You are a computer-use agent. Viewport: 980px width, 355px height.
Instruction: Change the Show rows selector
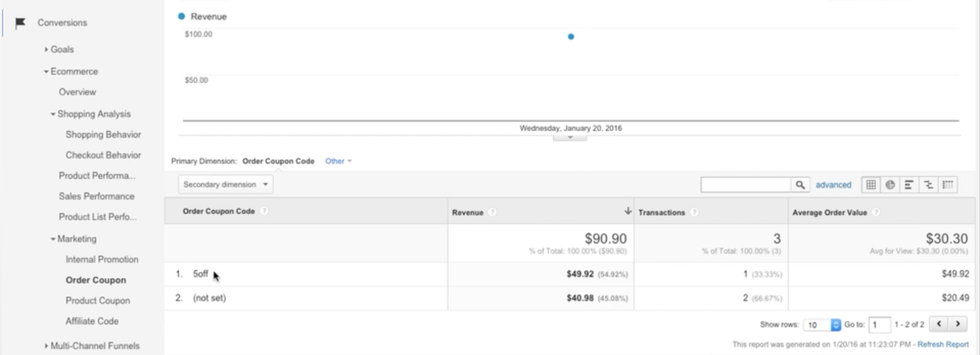coord(822,325)
